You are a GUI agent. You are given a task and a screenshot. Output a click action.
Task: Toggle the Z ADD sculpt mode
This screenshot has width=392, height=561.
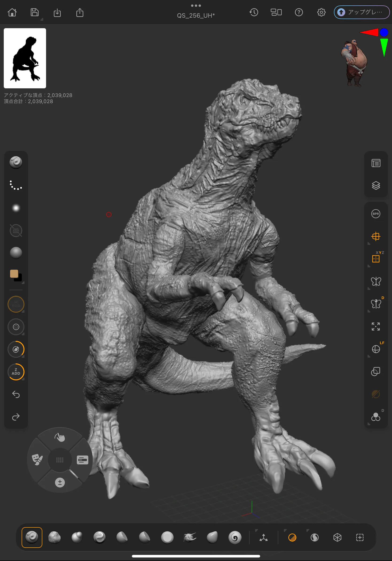16,372
